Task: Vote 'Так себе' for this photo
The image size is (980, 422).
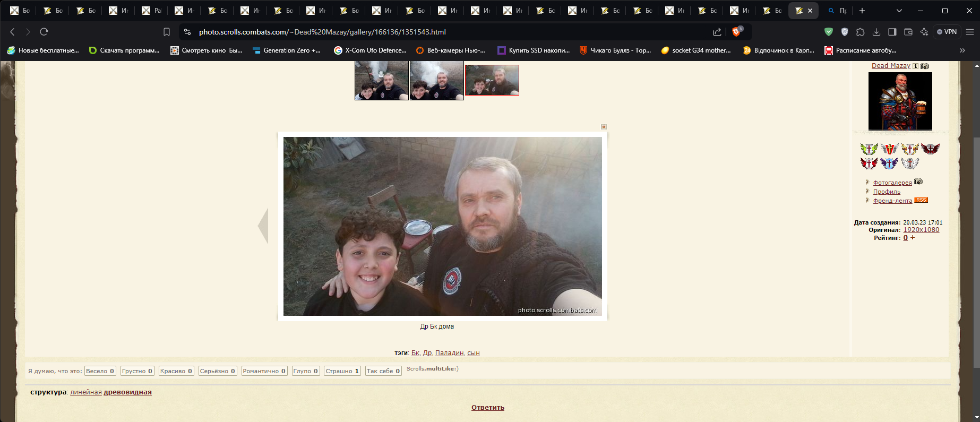Action: [x=383, y=371]
